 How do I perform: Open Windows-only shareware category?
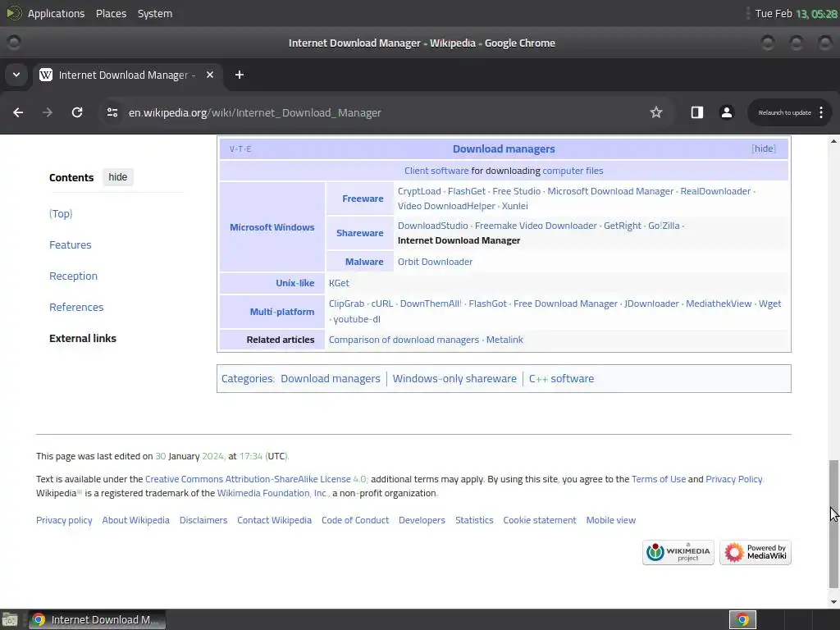[454, 378]
